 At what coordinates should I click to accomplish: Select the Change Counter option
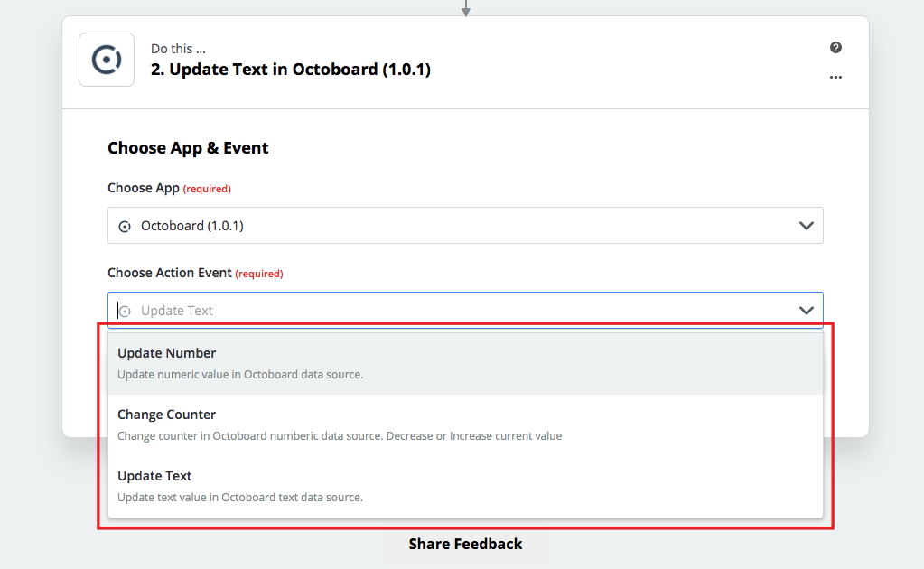465,424
